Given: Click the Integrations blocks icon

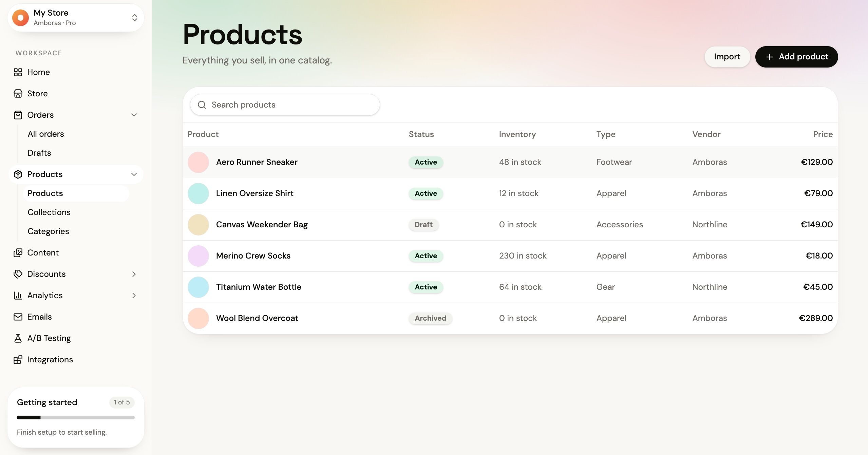Looking at the screenshot, I should click(x=18, y=360).
